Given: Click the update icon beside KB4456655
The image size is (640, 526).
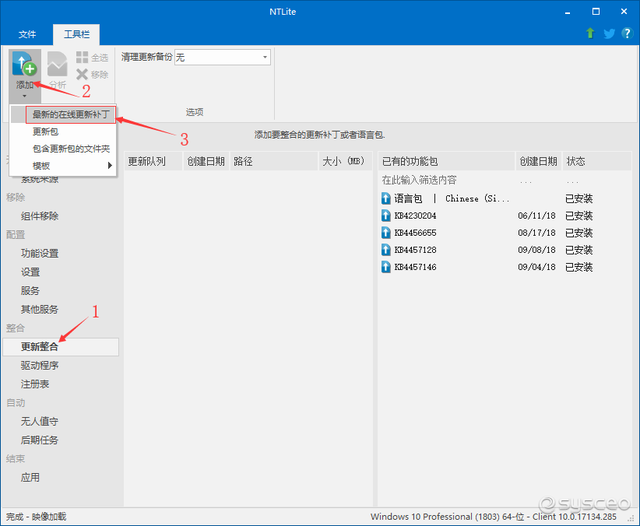Looking at the screenshot, I should point(386,233).
